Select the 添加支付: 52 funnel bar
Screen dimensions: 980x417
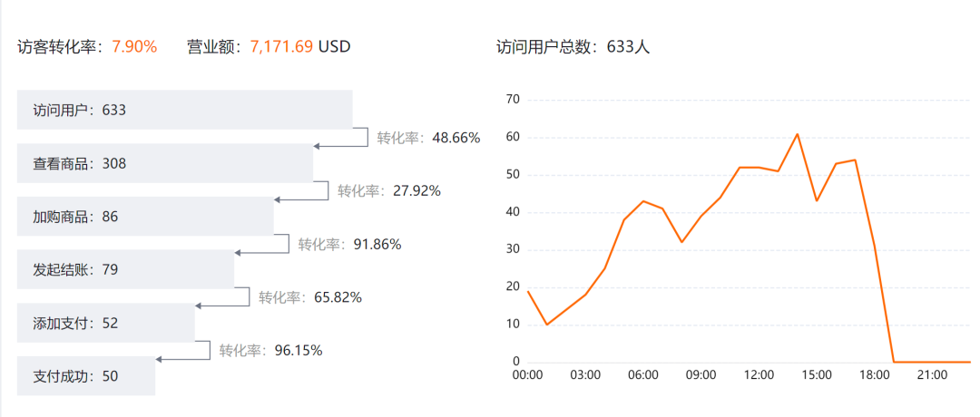click(105, 323)
